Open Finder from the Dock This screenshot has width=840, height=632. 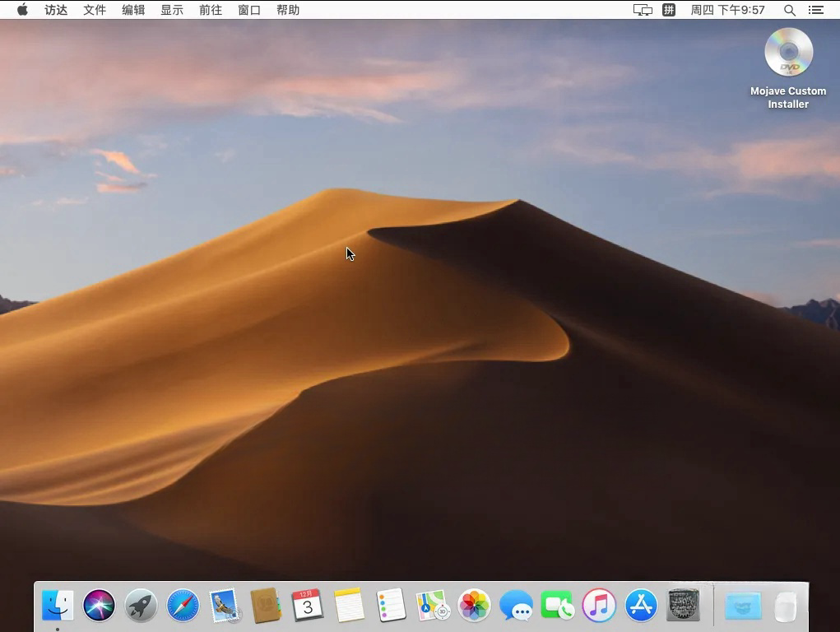pyautogui.click(x=58, y=605)
